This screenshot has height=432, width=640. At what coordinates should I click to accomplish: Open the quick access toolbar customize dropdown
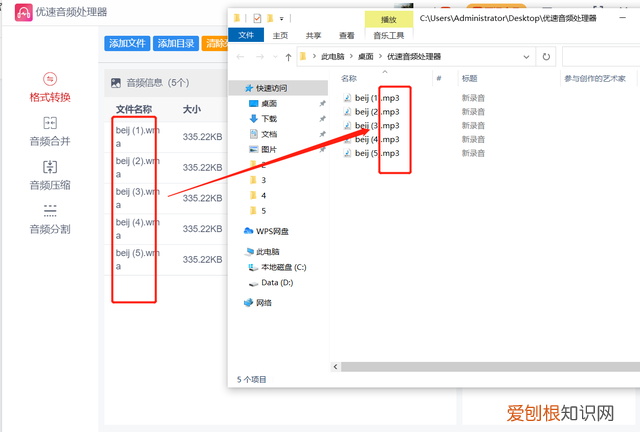tap(282, 18)
